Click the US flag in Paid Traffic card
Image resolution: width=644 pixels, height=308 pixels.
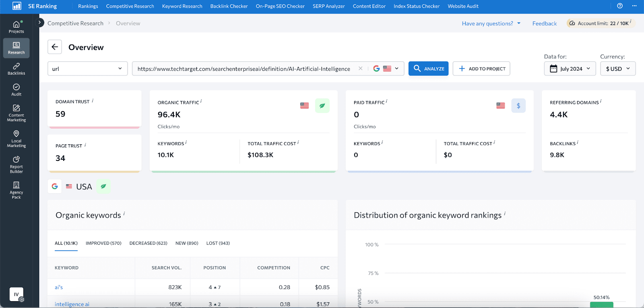pyautogui.click(x=501, y=106)
